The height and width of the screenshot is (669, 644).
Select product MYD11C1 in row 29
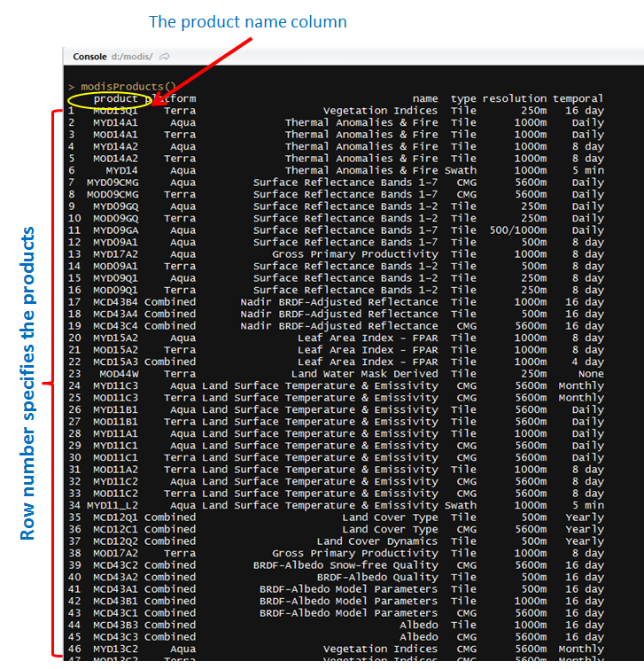tap(115, 446)
